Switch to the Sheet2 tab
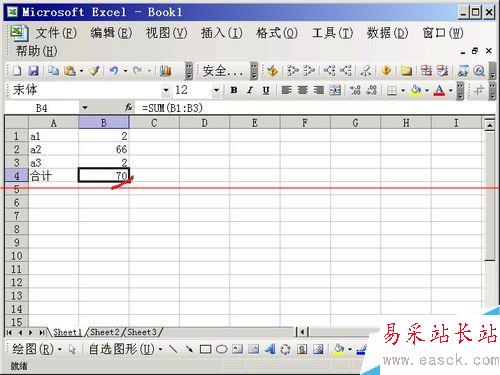 point(105,332)
